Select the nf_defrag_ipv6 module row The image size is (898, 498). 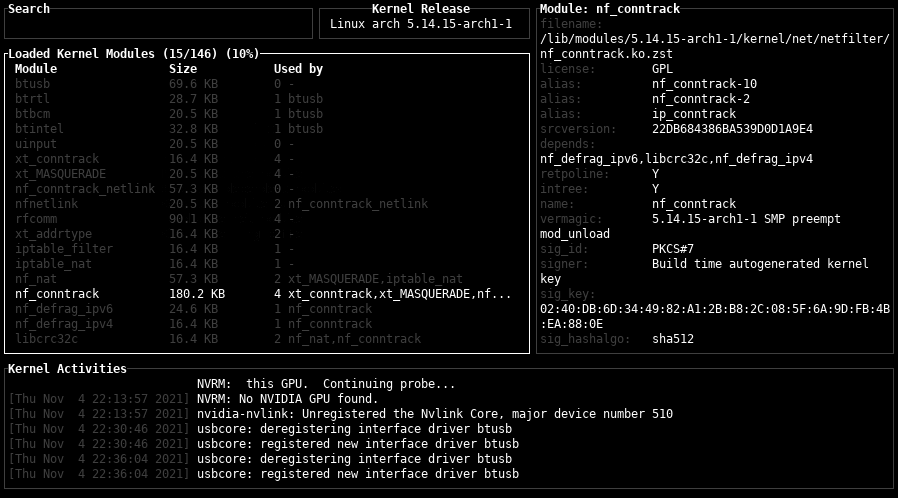(x=267, y=309)
